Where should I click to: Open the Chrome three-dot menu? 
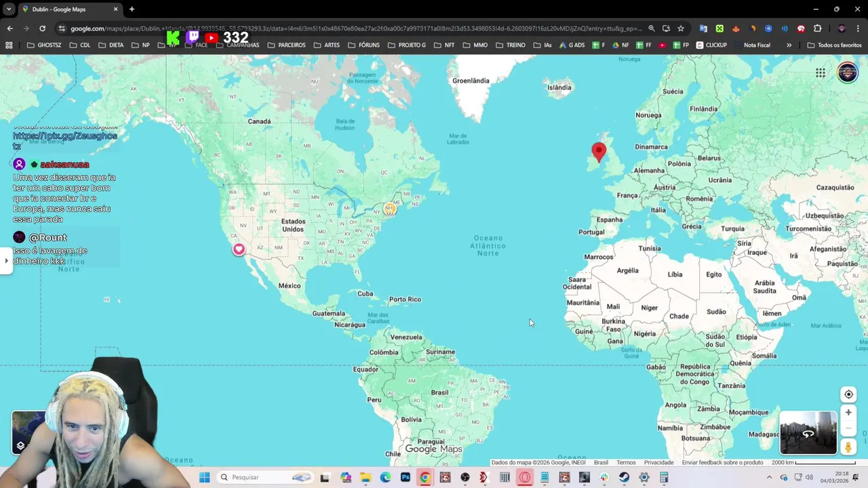click(858, 28)
